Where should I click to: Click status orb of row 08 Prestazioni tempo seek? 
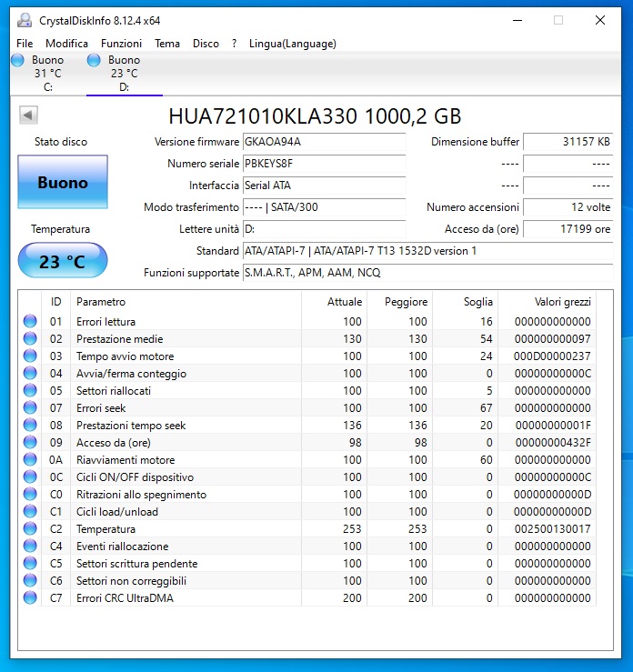tap(30, 426)
